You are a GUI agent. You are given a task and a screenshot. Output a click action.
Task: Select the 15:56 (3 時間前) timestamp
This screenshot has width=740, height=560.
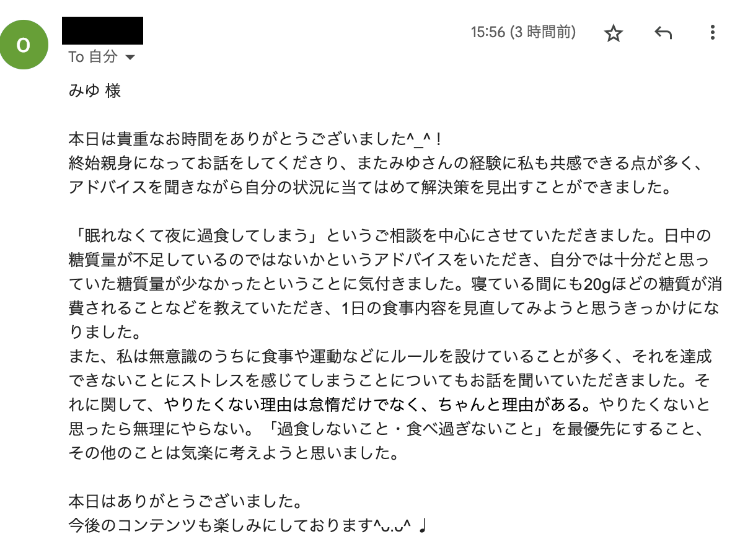pyautogui.click(x=523, y=32)
